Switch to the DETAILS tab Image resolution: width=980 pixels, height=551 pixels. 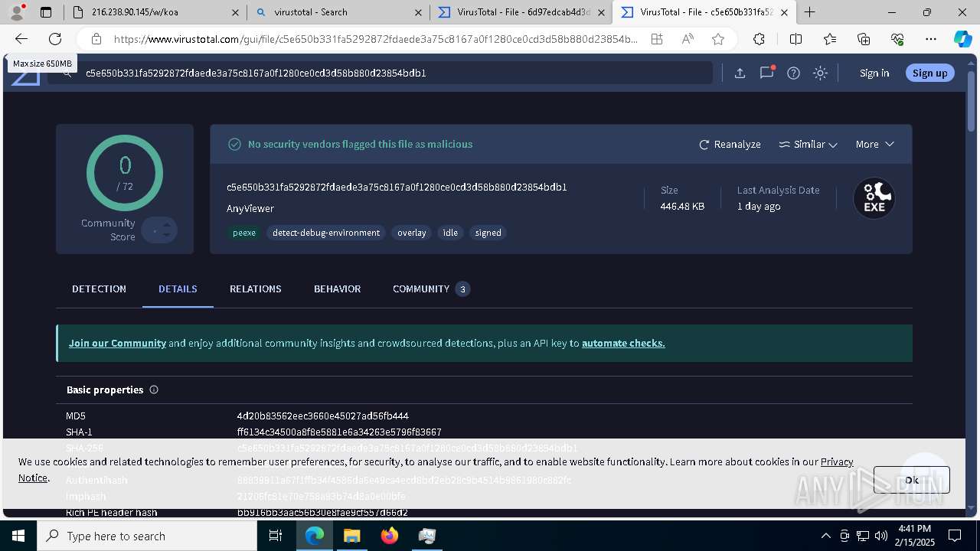(178, 289)
